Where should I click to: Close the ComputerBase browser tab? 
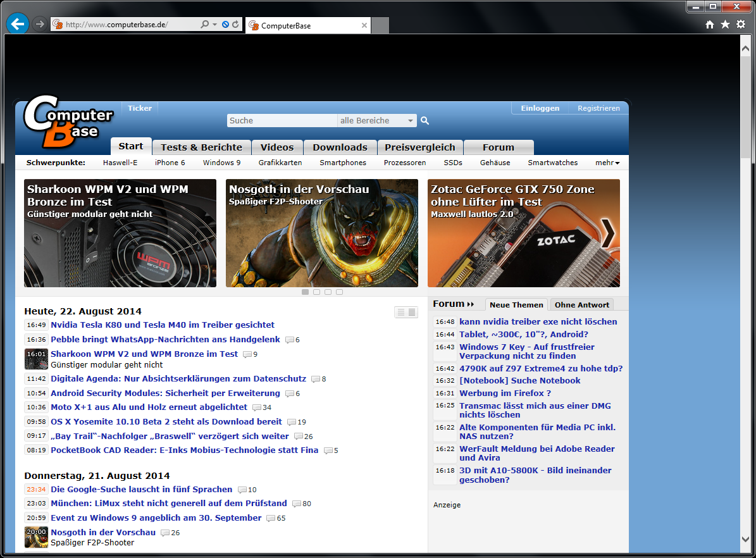364,25
